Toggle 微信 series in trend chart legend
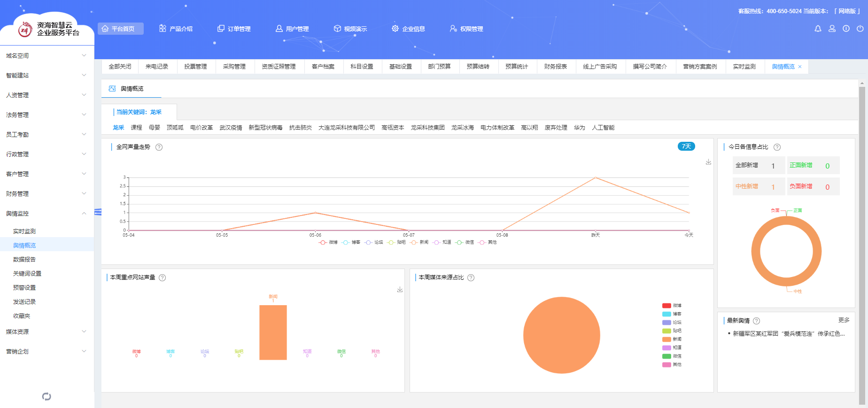The width and height of the screenshot is (868, 408). coord(465,242)
